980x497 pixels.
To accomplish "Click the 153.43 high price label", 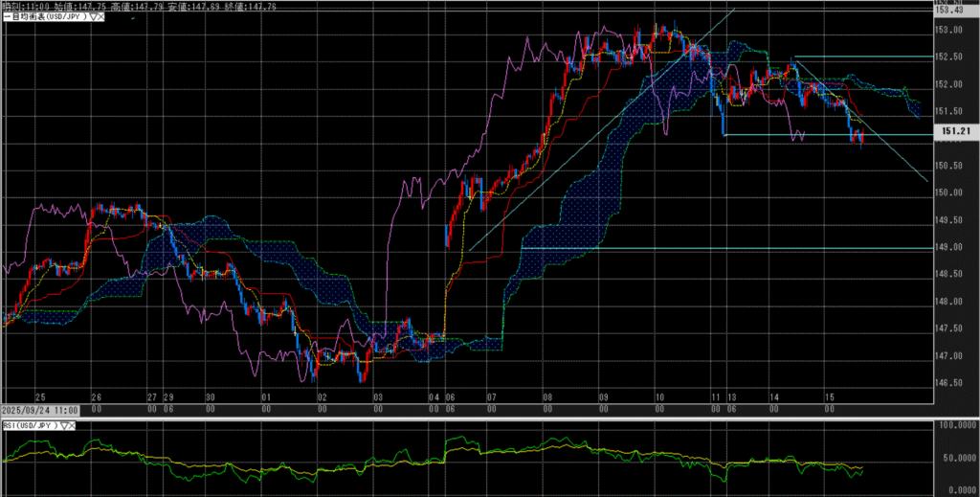I will coord(950,10).
